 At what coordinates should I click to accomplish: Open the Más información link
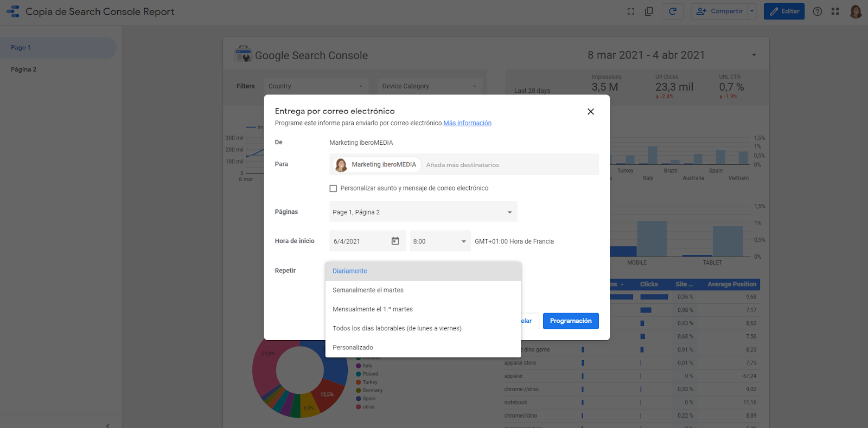pos(468,123)
